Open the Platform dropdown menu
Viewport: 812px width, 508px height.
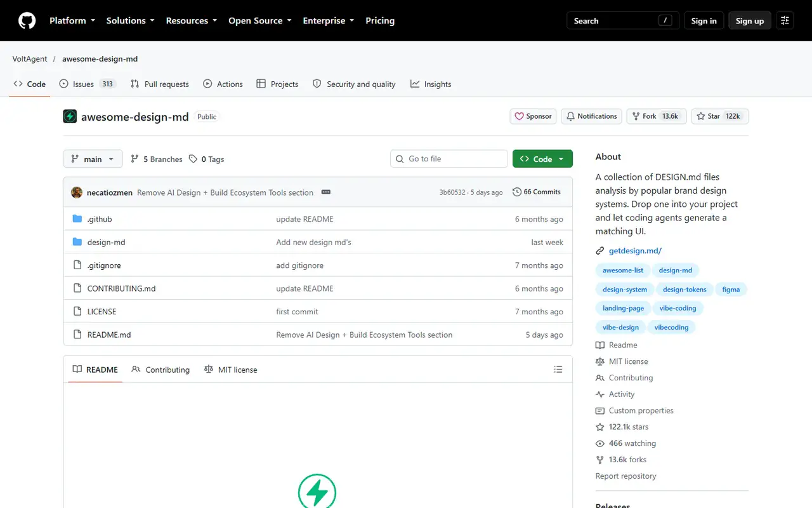[72, 20]
